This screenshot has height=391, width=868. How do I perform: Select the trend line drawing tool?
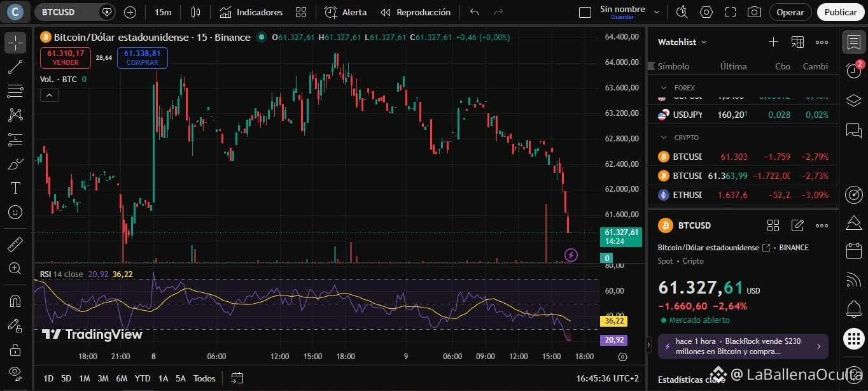point(15,67)
